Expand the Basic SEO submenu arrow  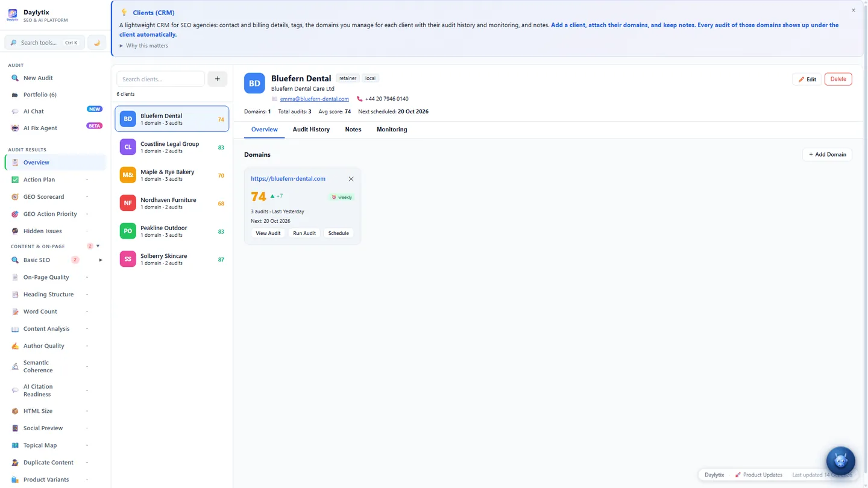tap(101, 260)
